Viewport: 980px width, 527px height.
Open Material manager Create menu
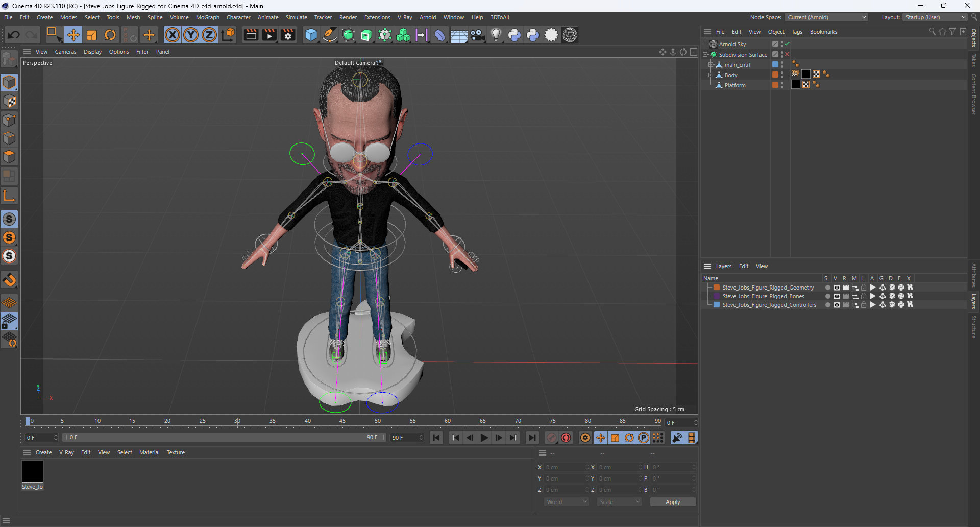pyautogui.click(x=43, y=452)
